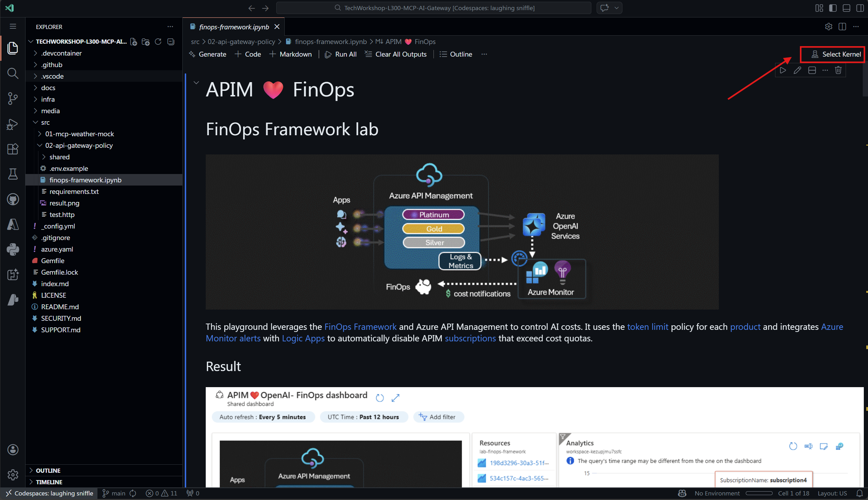The image size is (868, 500).
Task: Expand the docs folder
Action: (x=48, y=88)
